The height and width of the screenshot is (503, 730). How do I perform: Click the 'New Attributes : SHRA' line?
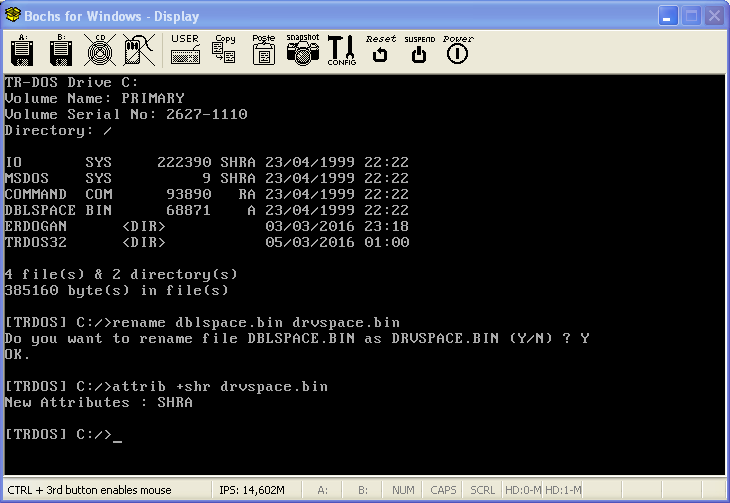click(99, 402)
